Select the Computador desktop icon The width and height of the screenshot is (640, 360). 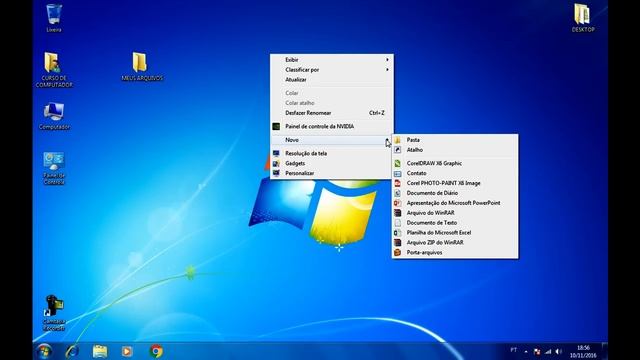[x=54, y=116]
